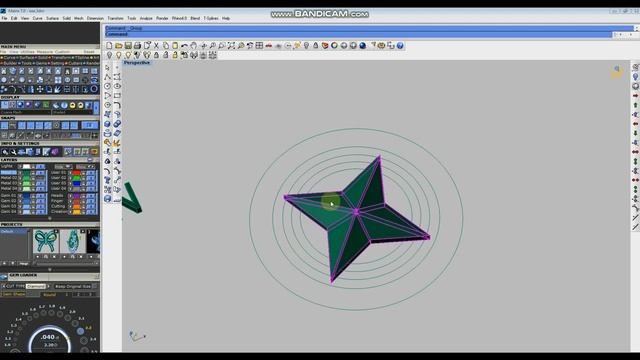Select the circle tool in side toolbar
The image size is (640, 360).
[x=107, y=86]
